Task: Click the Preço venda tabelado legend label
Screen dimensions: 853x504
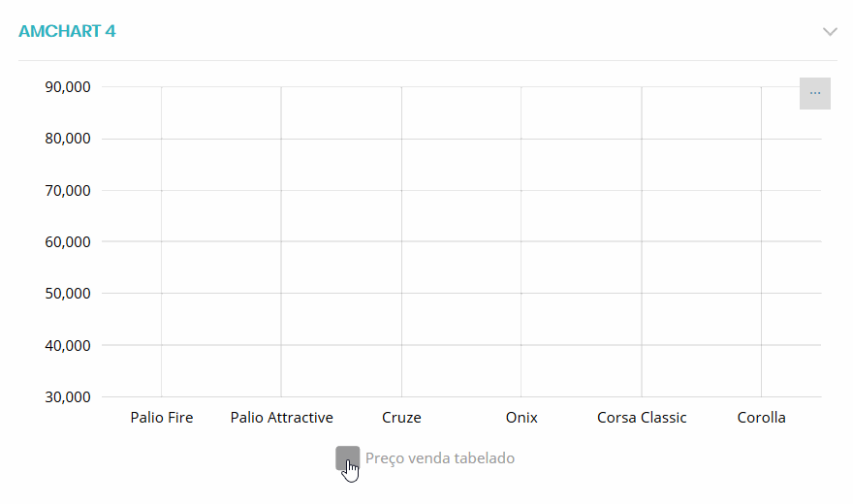Action: point(440,458)
